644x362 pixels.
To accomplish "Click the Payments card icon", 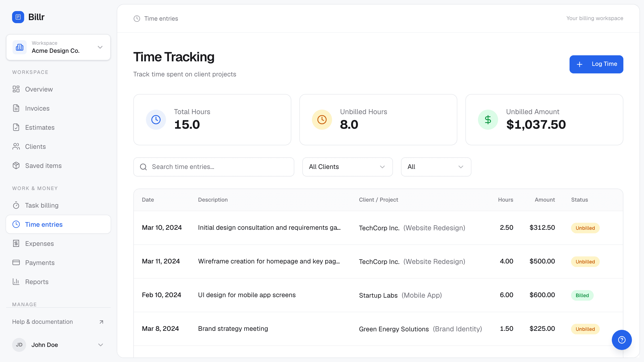I will 16,262.
